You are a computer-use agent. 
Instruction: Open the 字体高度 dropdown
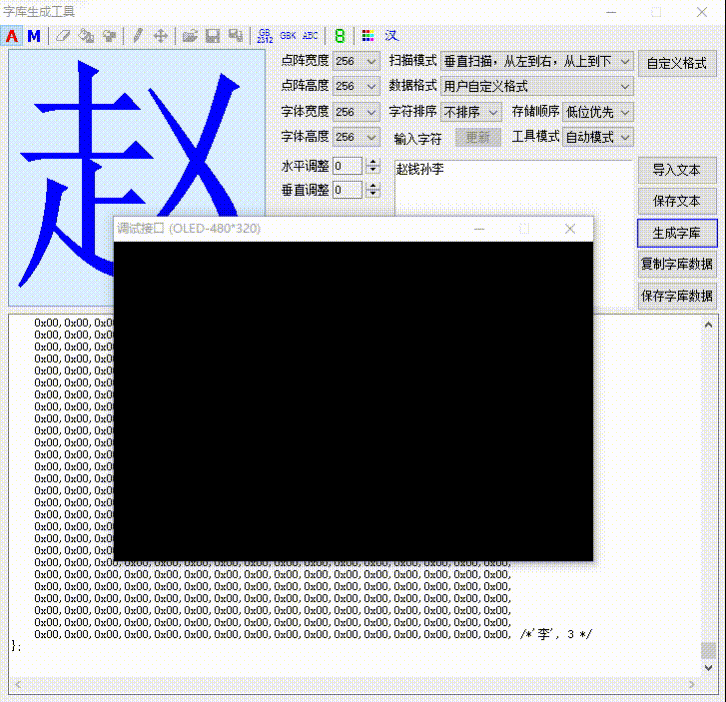(x=356, y=137)
